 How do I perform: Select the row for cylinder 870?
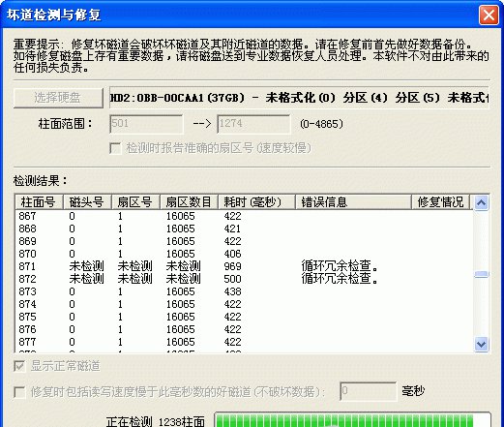pyautogui.click(x=244, y=254)
